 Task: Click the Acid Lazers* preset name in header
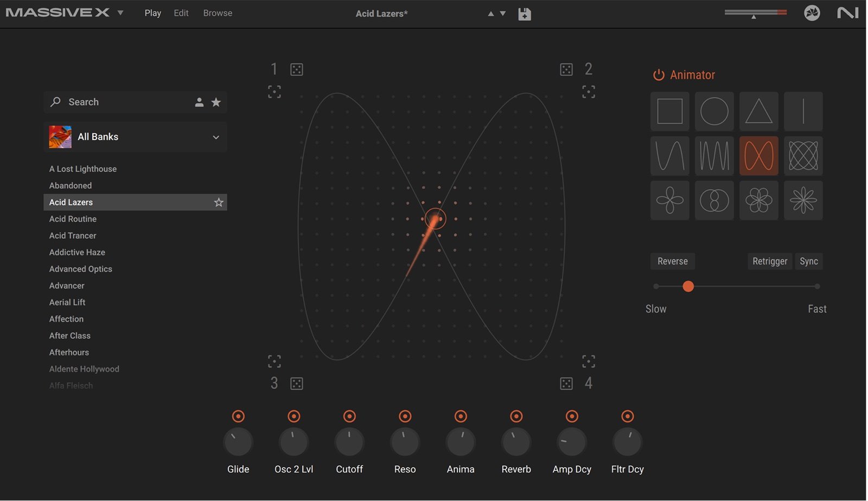point(381,14)
